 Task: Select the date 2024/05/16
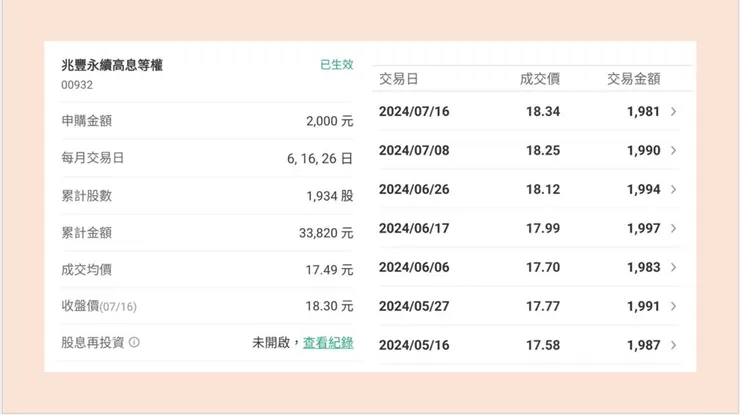tap(414, 345)
